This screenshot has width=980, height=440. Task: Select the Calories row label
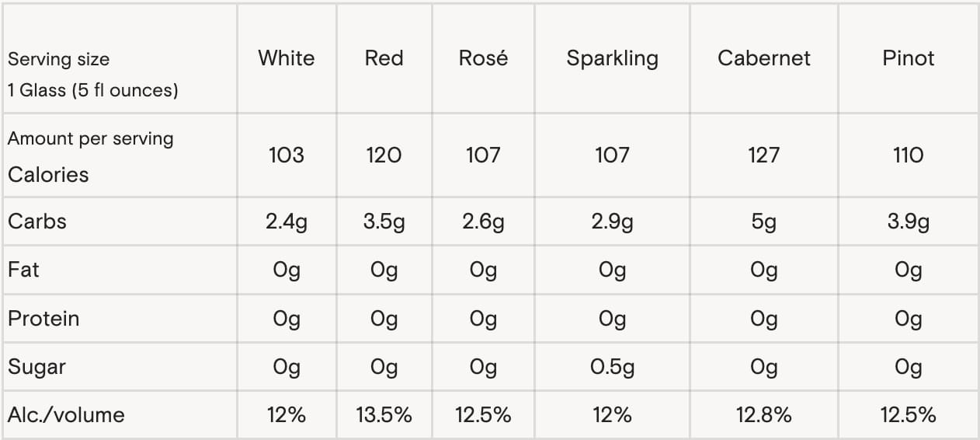(x=48, y=175)
